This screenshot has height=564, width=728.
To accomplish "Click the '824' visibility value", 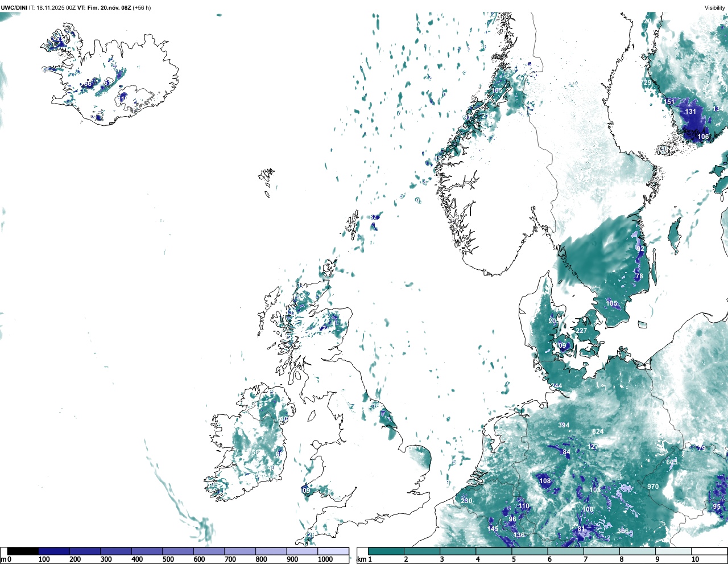I will tap(598, 432).
